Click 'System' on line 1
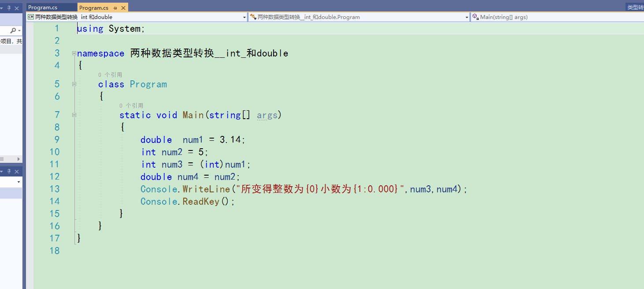644x289 pixels. coord(125,29)
